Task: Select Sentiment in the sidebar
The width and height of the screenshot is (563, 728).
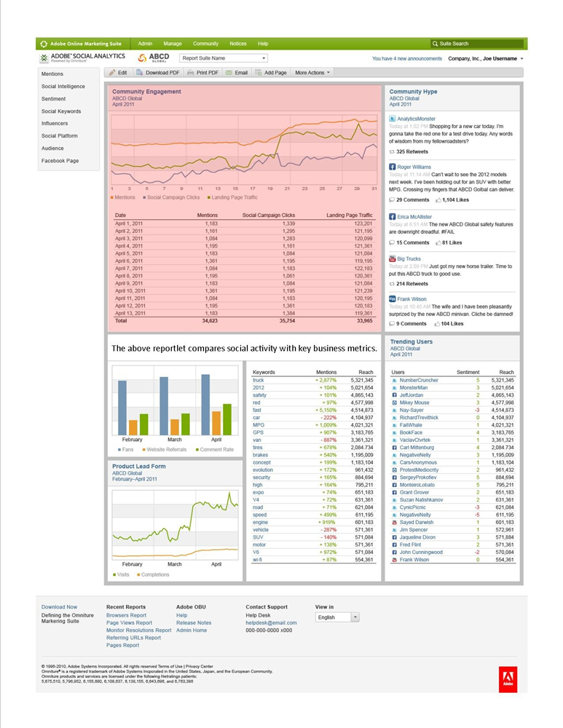Action: point(53,99)
